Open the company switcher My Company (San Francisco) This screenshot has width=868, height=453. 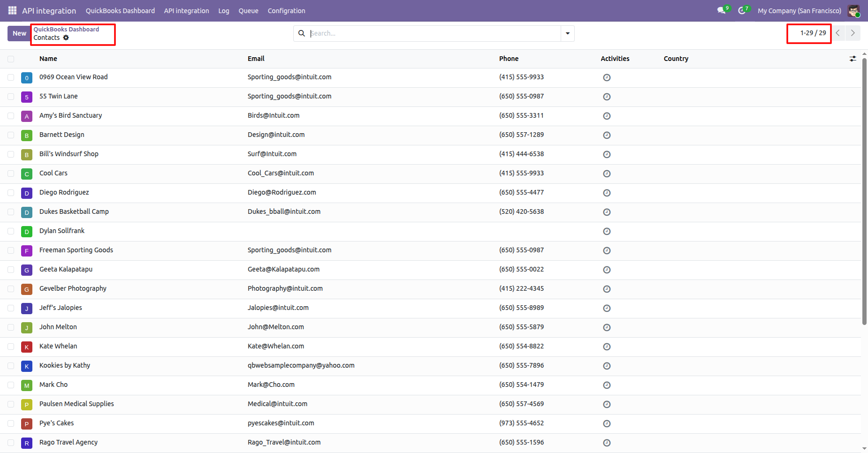799,10
